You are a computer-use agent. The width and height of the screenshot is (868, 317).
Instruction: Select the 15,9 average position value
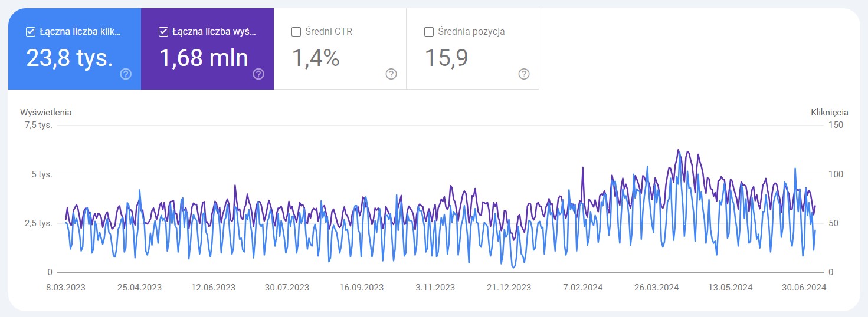(447, 58)
